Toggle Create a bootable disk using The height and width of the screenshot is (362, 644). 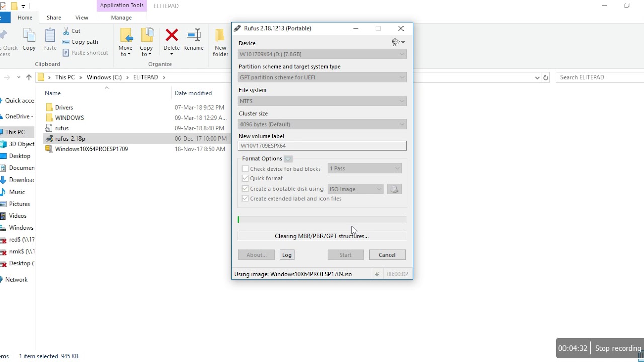tap(245, 189)
